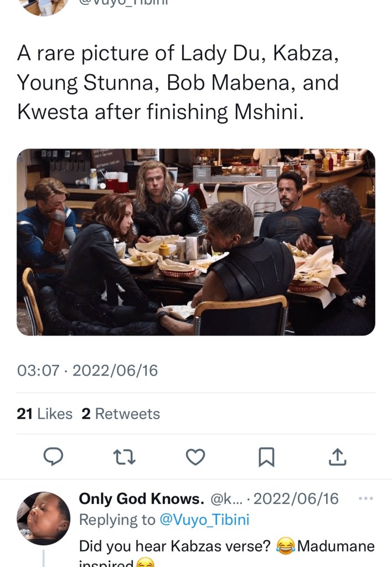392x567 pixels.
Task: Open the more options dots on the reply
Action: 366,498
